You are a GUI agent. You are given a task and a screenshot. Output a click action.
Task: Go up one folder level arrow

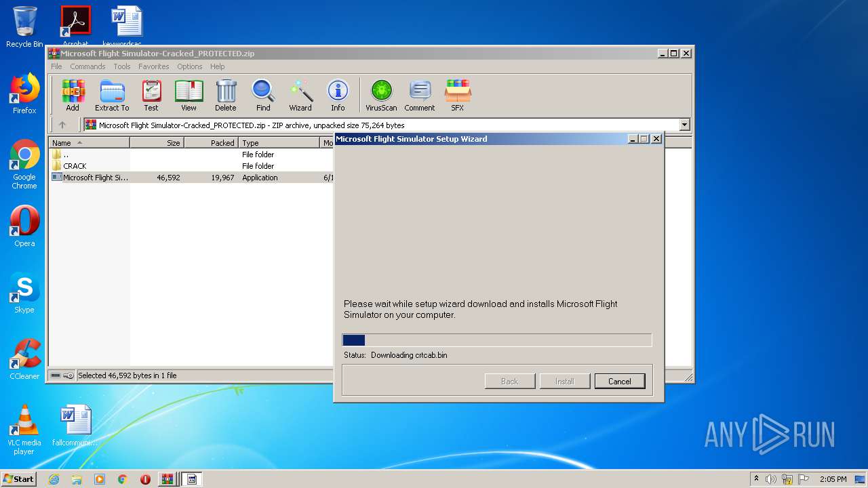point(62,125)
